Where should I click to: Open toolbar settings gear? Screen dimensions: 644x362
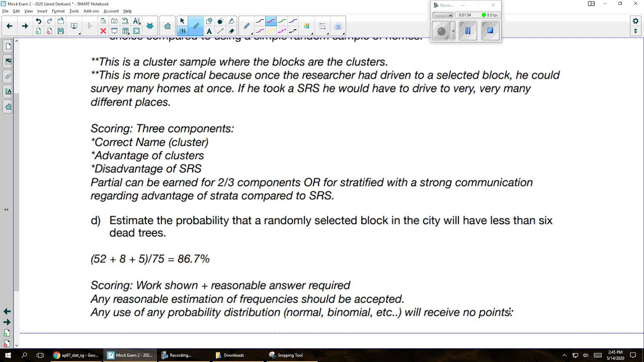[635, 21]
